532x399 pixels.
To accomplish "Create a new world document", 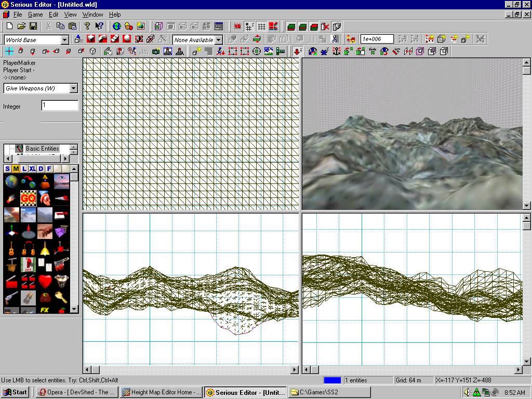I will click(9, 26).
